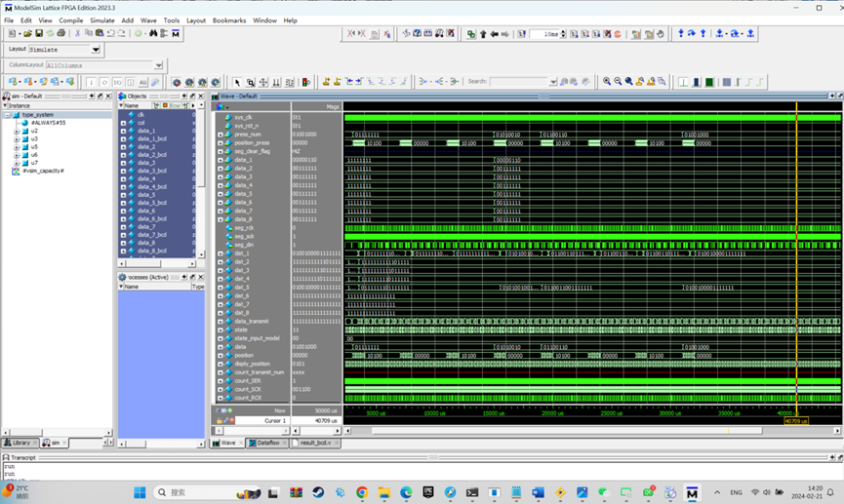This screenshot has width=844, height=504.
Task: Click the Open file toolbar icon
Action: point(27,33)
